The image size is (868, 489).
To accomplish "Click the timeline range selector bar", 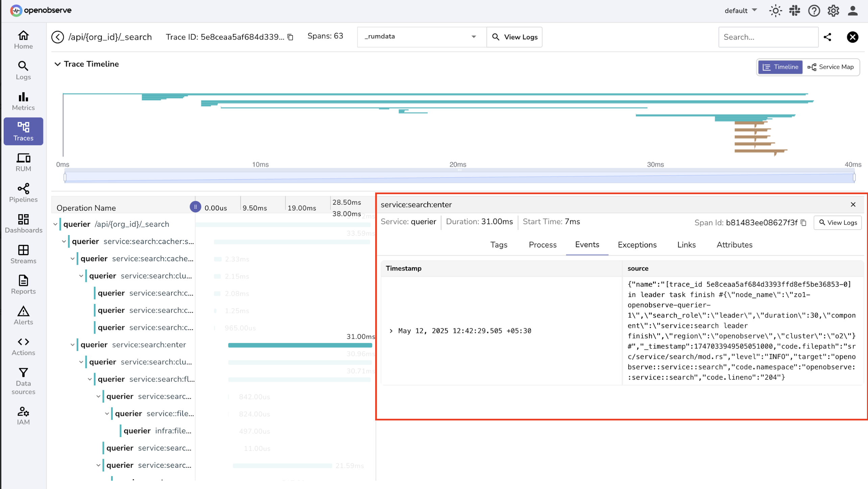I will click(x=460, y=177).
